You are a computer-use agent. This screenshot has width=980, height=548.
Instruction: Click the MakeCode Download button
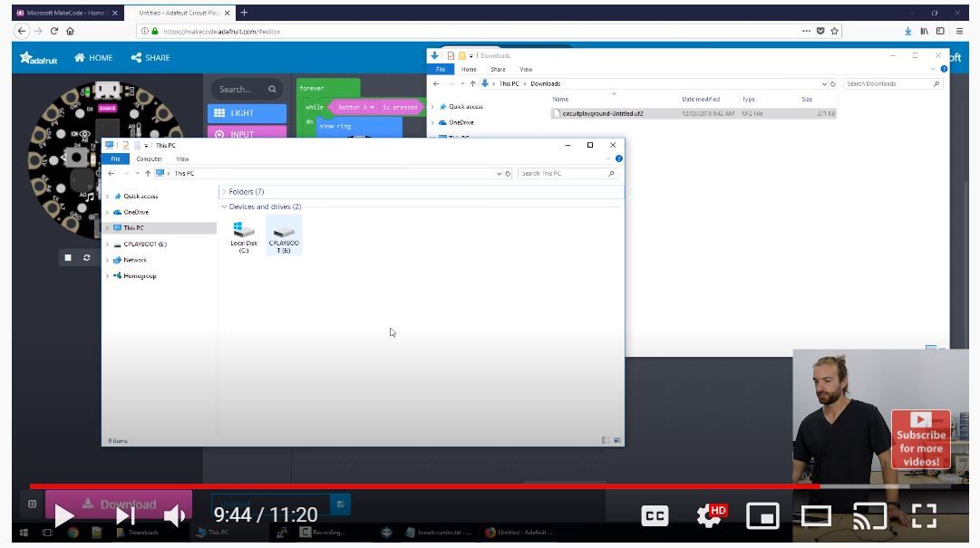(x=119, y=505)
